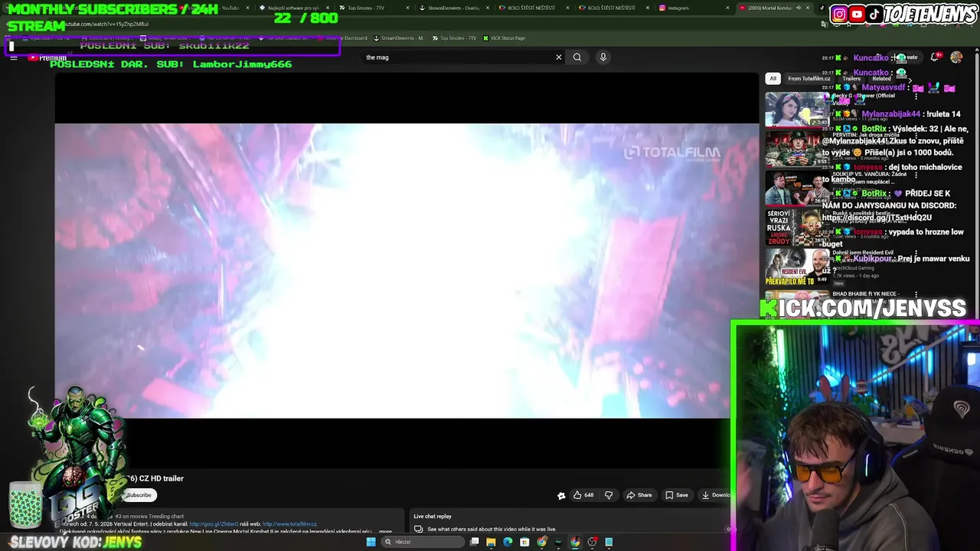Open the Windows Start menu
The height and width of the screenshot is (551, 980).
371,542
